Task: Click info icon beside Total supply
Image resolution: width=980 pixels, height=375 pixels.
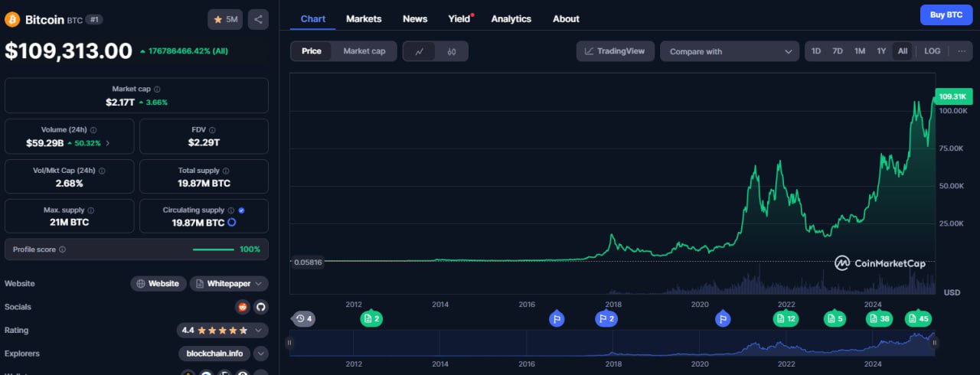Action: [226, 171]
